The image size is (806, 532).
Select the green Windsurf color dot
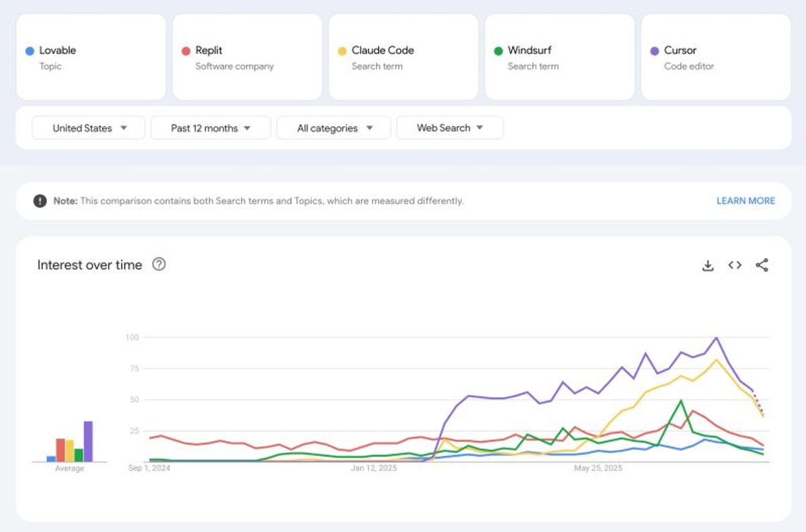tap(498, 51)
